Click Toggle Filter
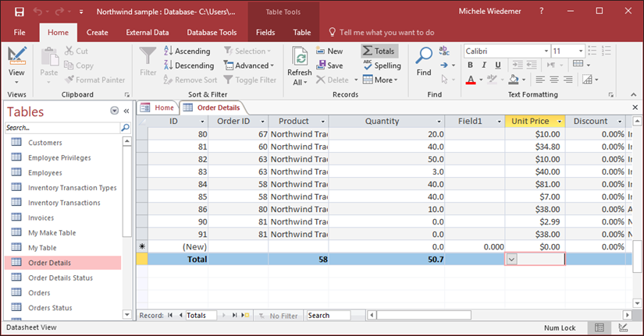644x336 pixels. click(250, 80)
